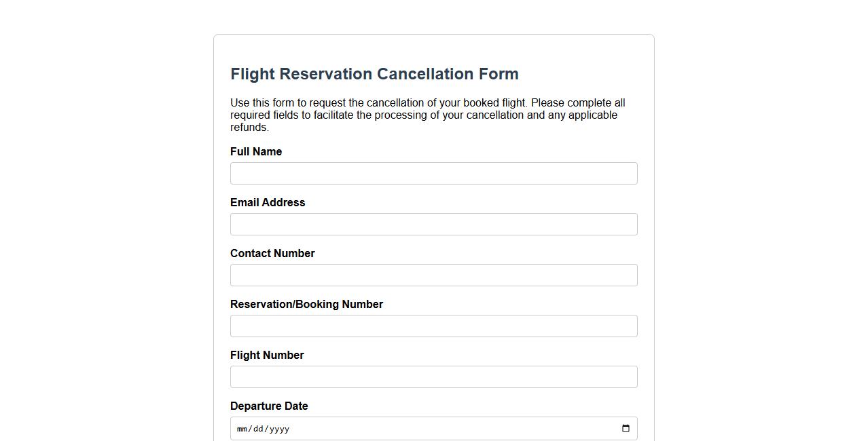Click the Reservation/Booking Number input field
Viewport: 868px width, 441px height.
point(433,326)
